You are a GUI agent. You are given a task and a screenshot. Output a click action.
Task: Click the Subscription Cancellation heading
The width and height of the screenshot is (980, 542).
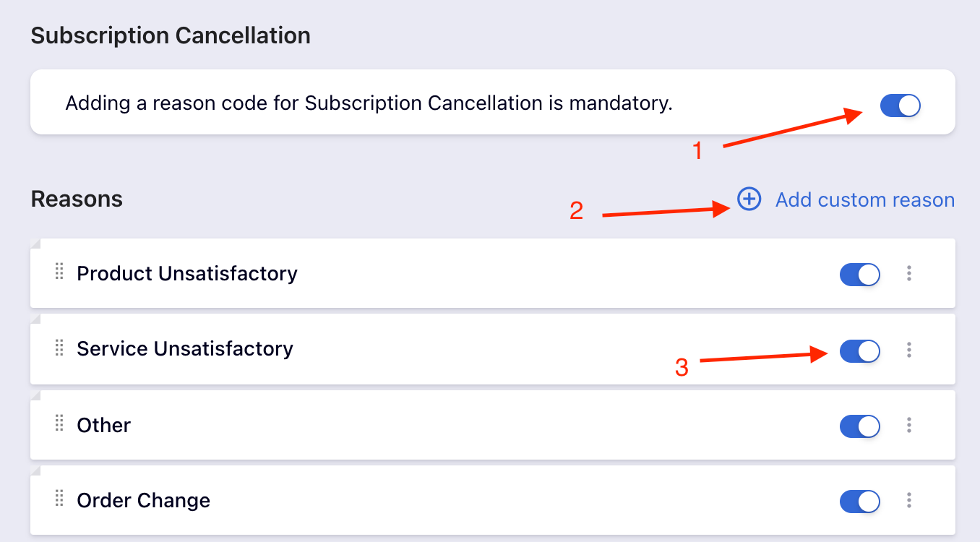tap(171, 35)
